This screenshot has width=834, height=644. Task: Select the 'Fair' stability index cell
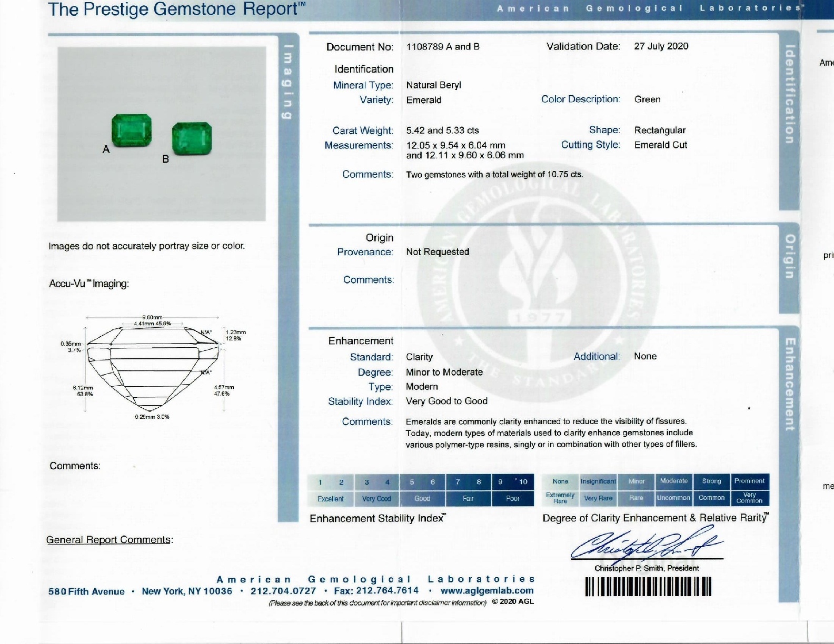468,499
